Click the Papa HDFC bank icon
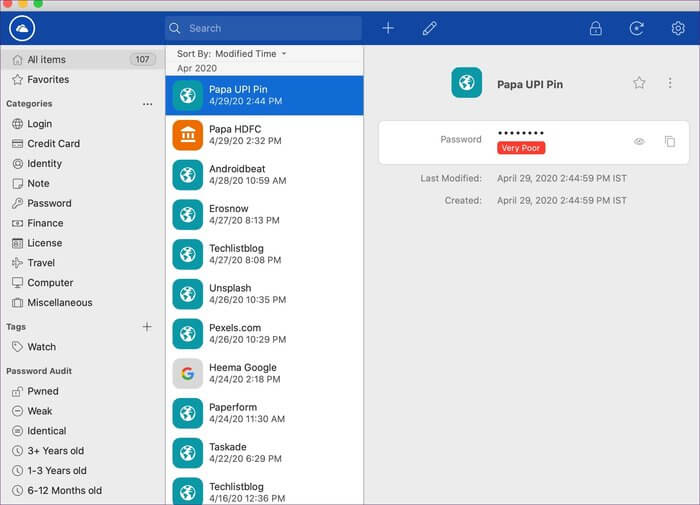 [x=188, y=135]
